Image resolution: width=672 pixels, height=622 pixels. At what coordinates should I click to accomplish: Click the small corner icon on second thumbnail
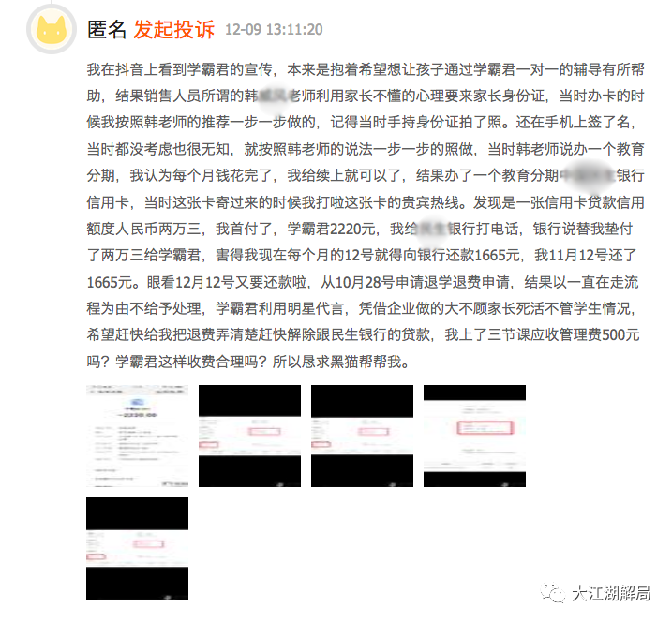(281, 484)
